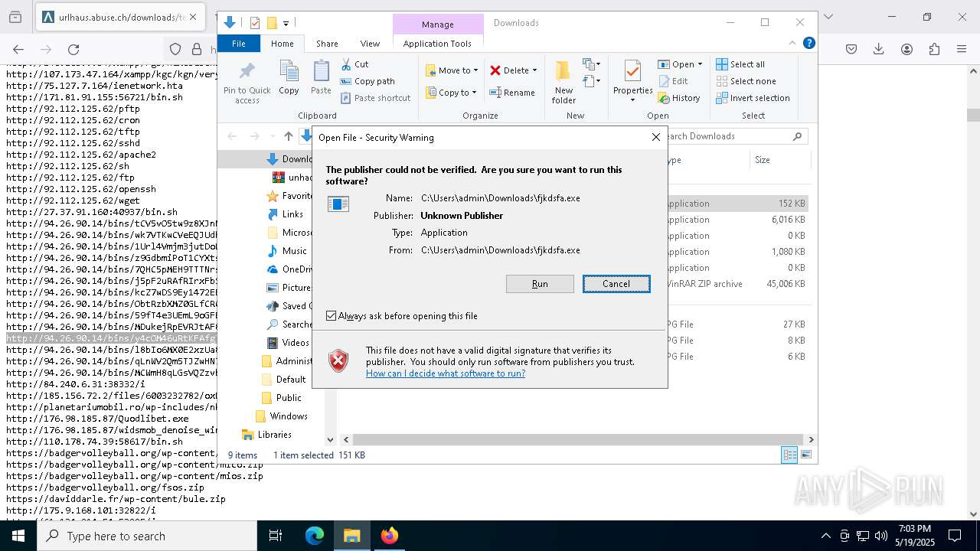
Task: Click the History ribbon item
Action: (x=679, y=98)
